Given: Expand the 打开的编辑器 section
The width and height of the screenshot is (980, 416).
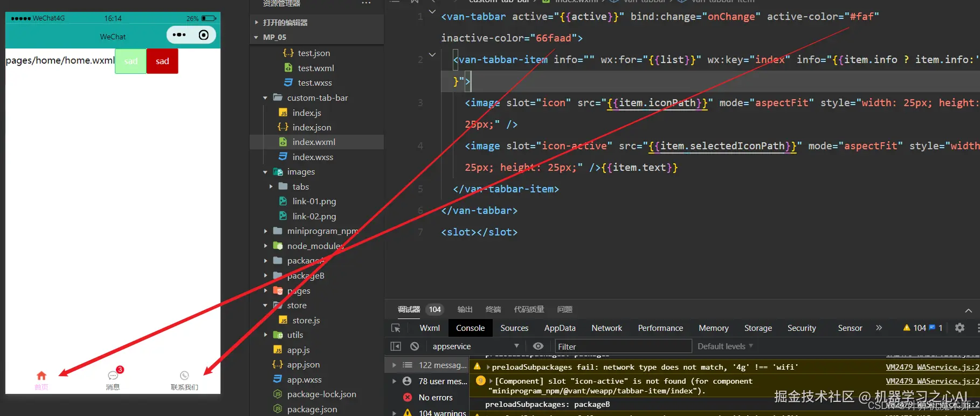Looking at the screenshot, I should [x=256, y=23].
